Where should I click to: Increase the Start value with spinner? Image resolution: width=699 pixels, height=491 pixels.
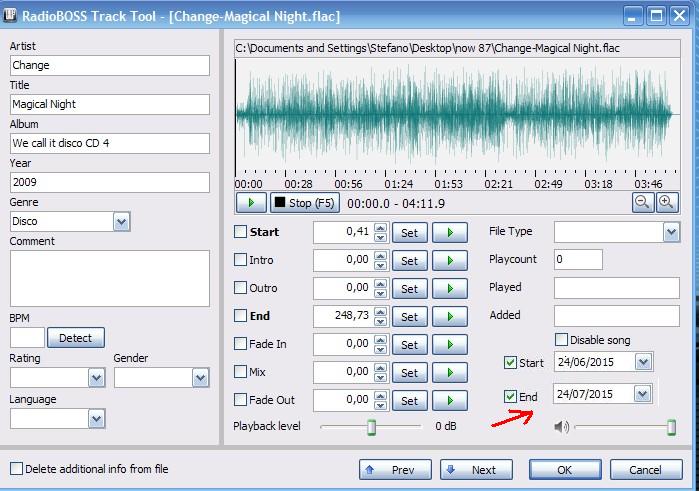[380, 228]
